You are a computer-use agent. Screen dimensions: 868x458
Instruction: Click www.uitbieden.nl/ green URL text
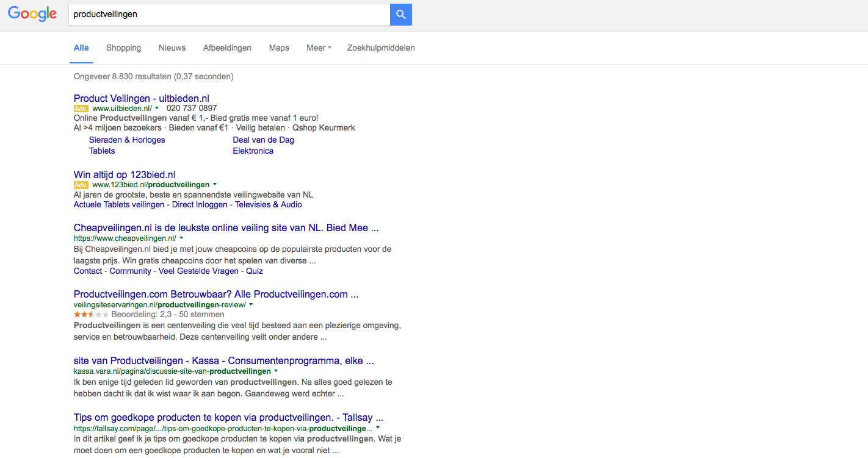[x=122, y=108]
